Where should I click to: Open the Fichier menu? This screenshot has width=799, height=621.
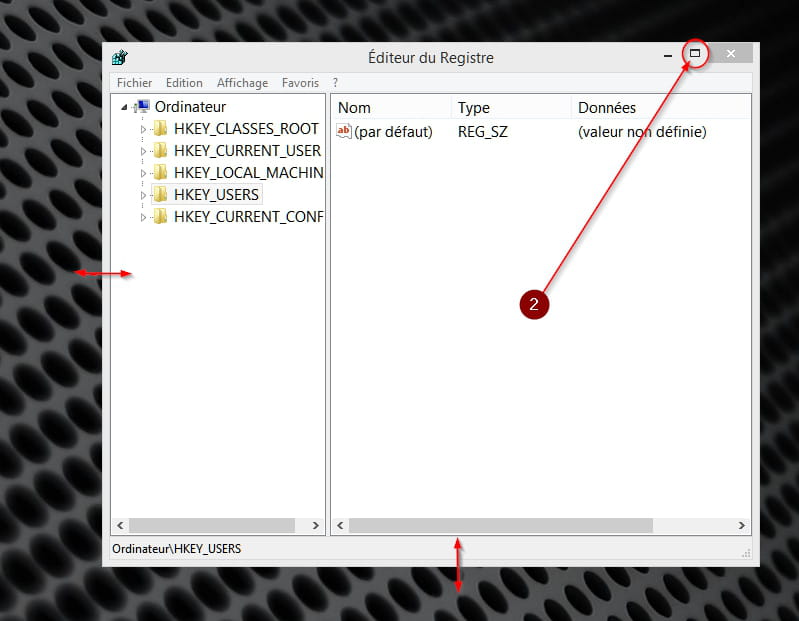pos(135,83)
